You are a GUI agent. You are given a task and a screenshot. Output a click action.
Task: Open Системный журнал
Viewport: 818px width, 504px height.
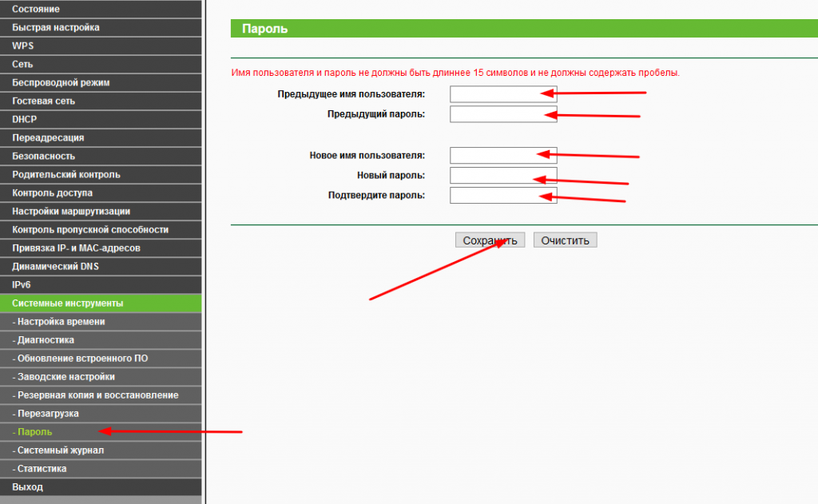pos(101,450)
